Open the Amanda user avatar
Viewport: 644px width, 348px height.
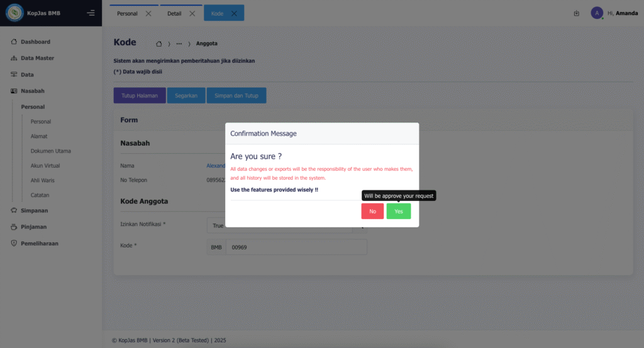(x=596, y=13)
